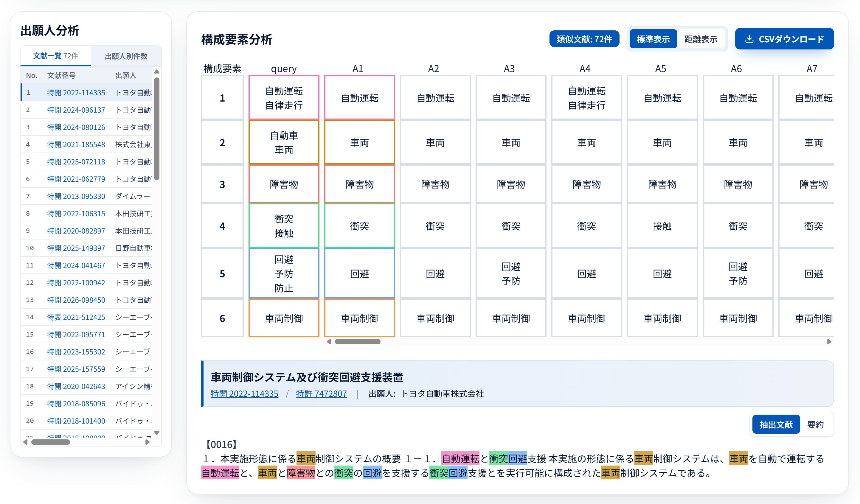This screenshot has height=504, width=860.
Task: Select list row 特開 2022-095771
Action: (x=87, y=335)
